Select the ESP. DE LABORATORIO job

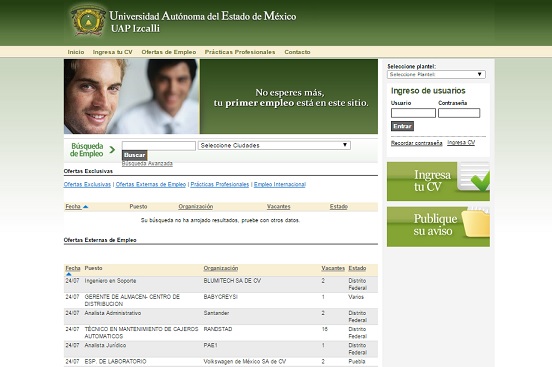click(115, 361)
